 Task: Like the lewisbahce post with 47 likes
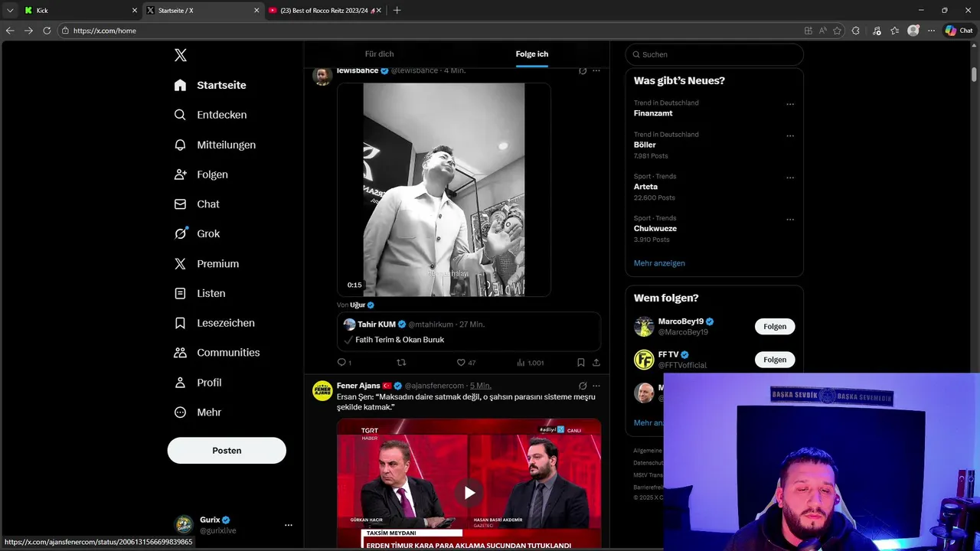point(461,363)
